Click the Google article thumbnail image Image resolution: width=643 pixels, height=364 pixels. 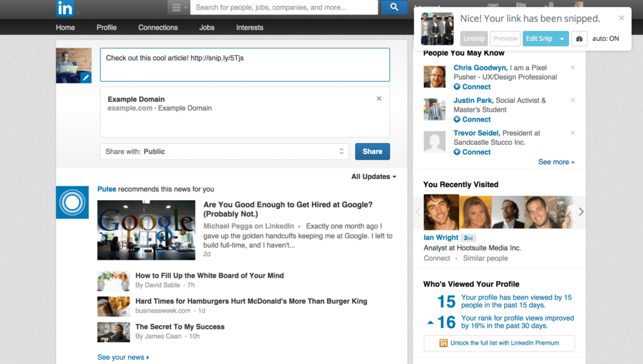coord(146,230)
